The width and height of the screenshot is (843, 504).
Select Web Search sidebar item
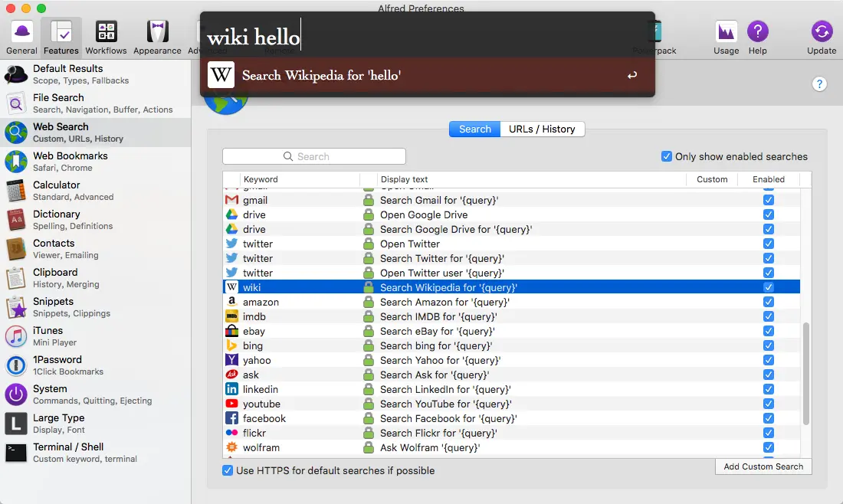tap(95, 133)
